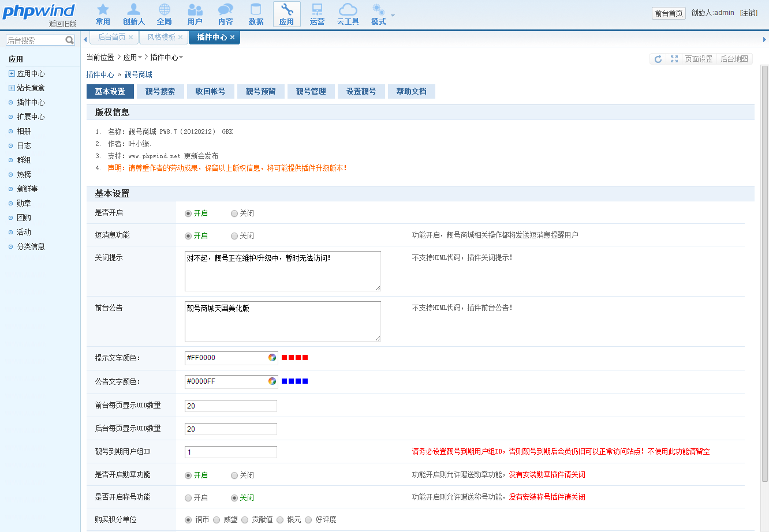Open the 全局 globe menu
The image size is (769, 532).
tap(164, 14)
